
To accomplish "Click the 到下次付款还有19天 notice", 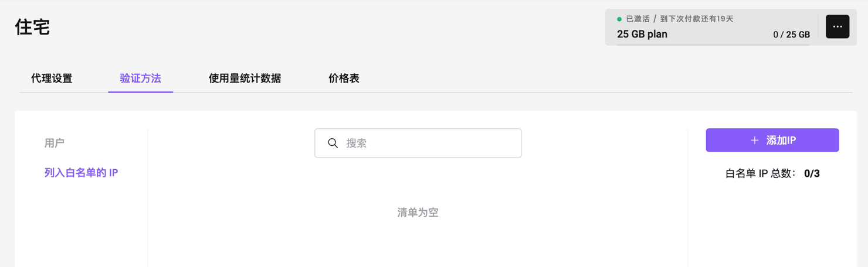I will (697, 19).
